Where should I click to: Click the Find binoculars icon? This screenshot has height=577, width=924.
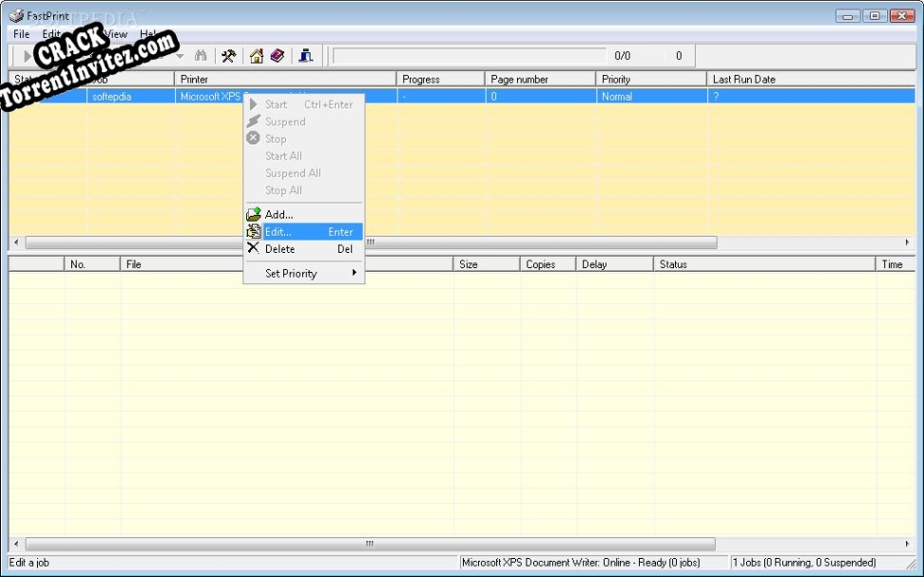click(x=200, y=55)
